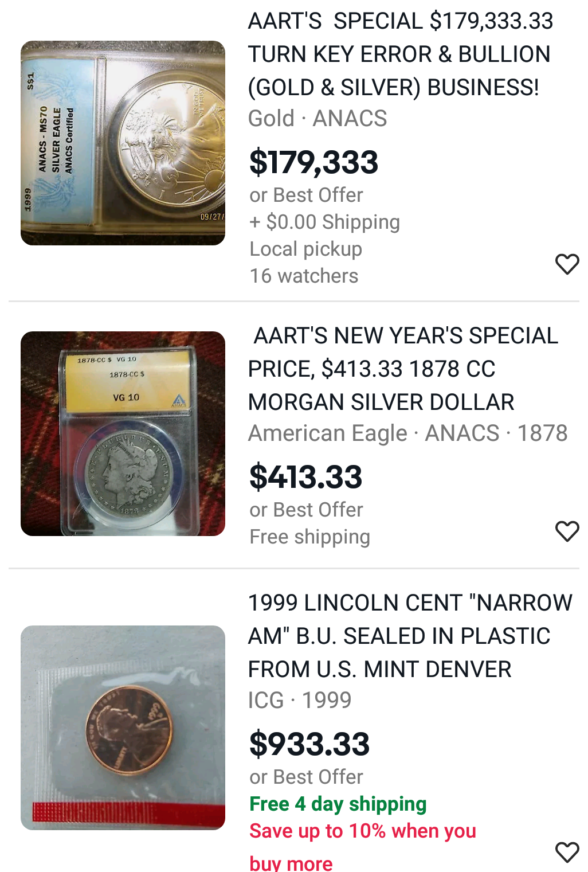The height and width of the screenshot is (872, 588).
Task: Open the ANACS Silver Eagle coin thumbnail
Action: 123,143
